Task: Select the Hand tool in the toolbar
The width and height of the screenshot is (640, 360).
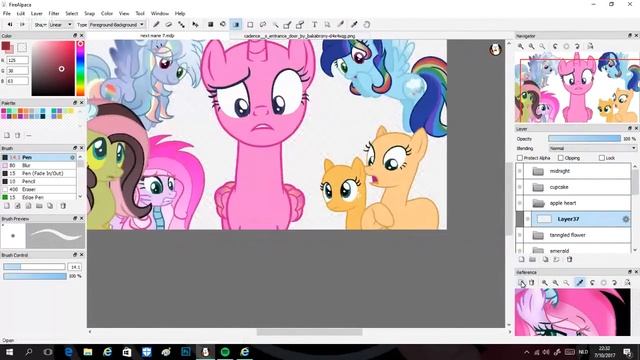Action: (x=367, y=24)
